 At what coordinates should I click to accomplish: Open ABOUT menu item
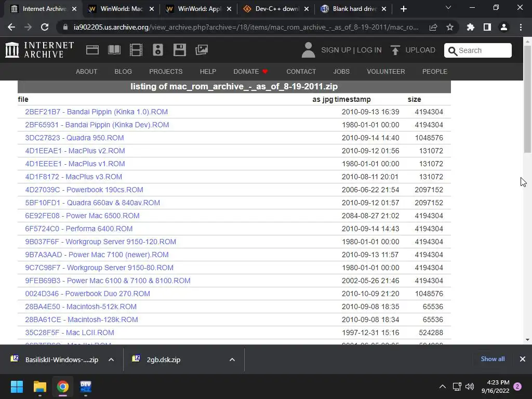[87, 72]
